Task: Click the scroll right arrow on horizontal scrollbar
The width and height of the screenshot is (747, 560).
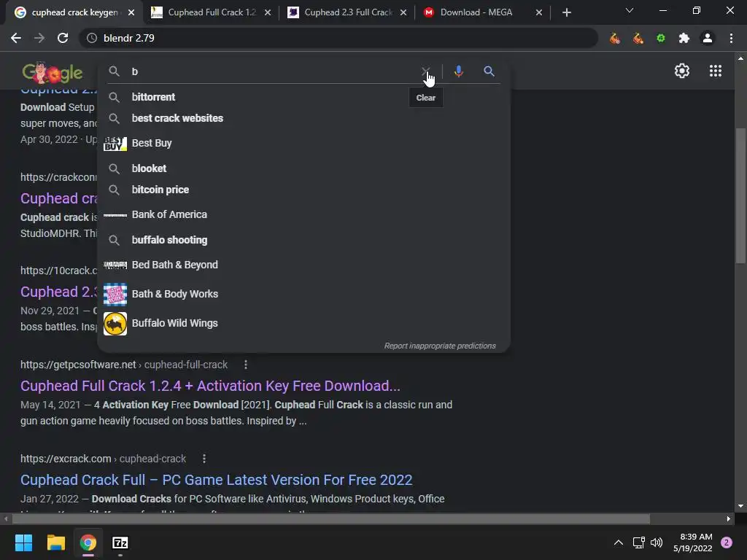Action: click(729, 518)
